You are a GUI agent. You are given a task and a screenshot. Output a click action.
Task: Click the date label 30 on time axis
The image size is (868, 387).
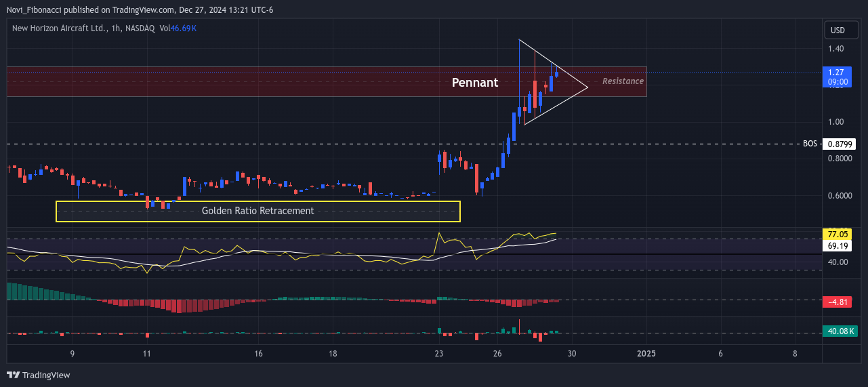(572, 354)
